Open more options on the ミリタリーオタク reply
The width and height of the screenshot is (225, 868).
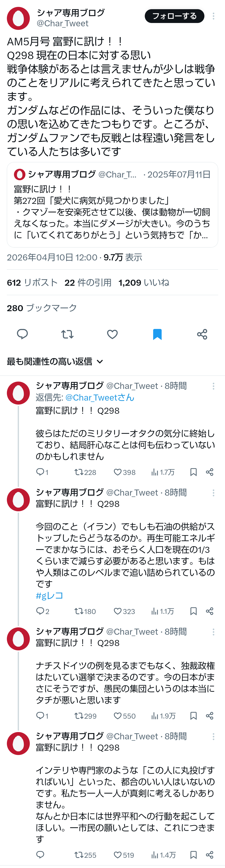213,386
